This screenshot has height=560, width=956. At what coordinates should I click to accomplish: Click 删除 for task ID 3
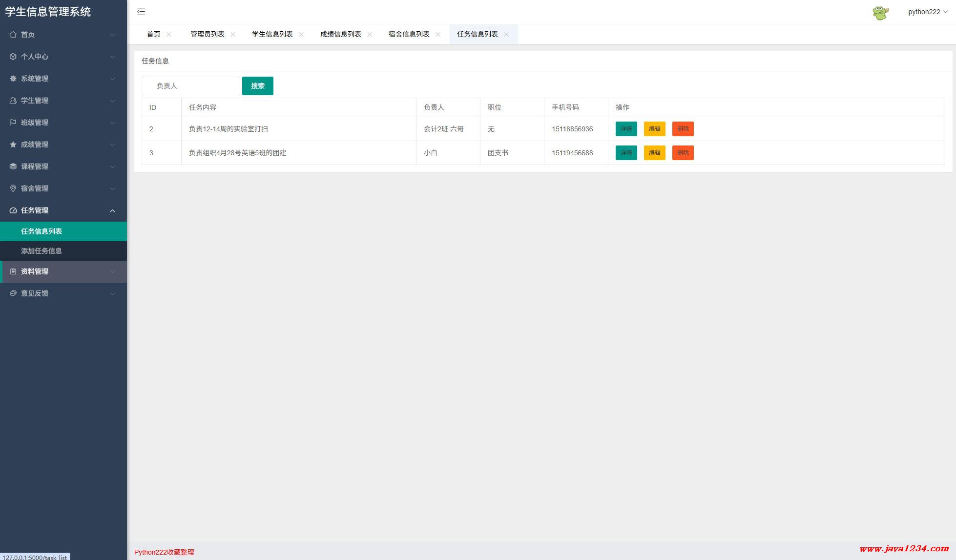pyautogui.click(x=683, y=153)
